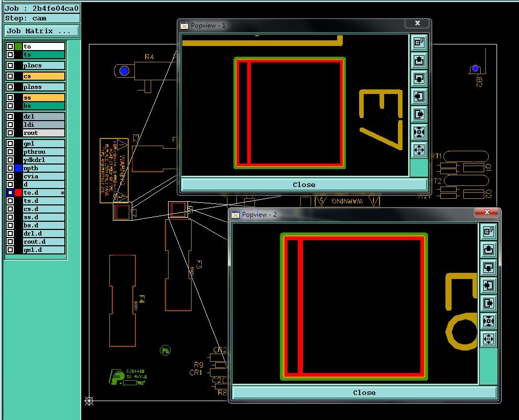Toggle the 'npth' layer checkbox
Viewport: 519px width, 420px height.
click(x=10, y=168)
